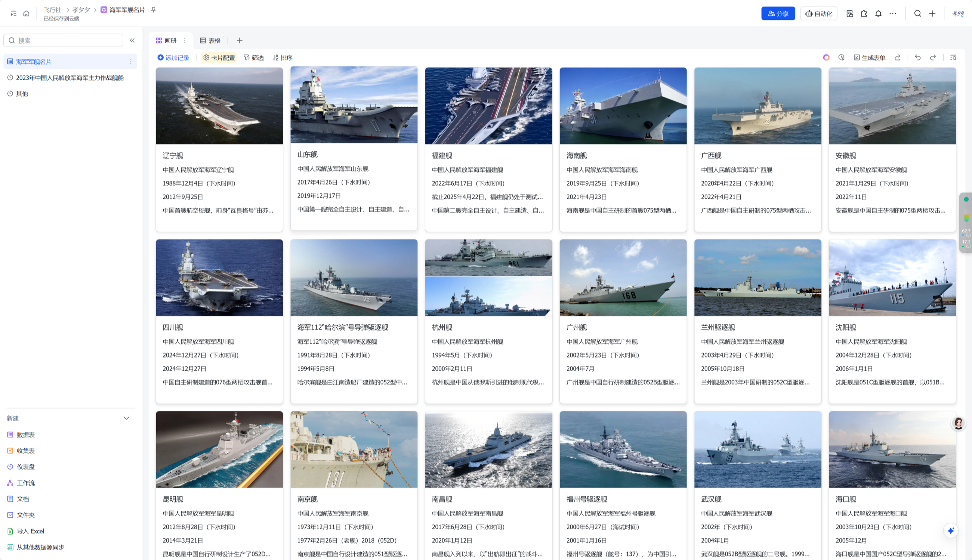Screen dimensions: 972x560
Task: Click the redo arrow in toolbar
Action: tap(933, 57)
